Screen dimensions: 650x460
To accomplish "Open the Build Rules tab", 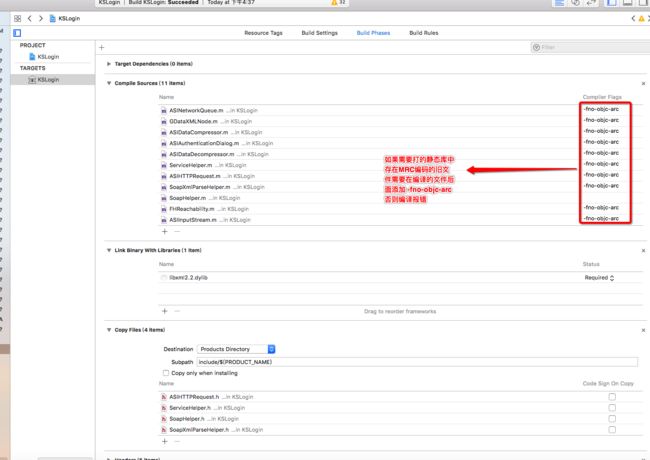I will tap(424, 33).
